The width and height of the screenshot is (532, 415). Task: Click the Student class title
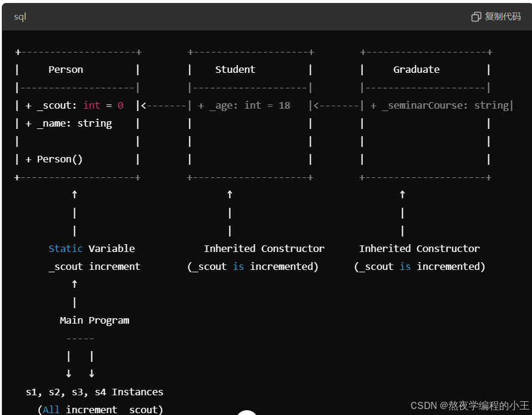coord(235,69)
